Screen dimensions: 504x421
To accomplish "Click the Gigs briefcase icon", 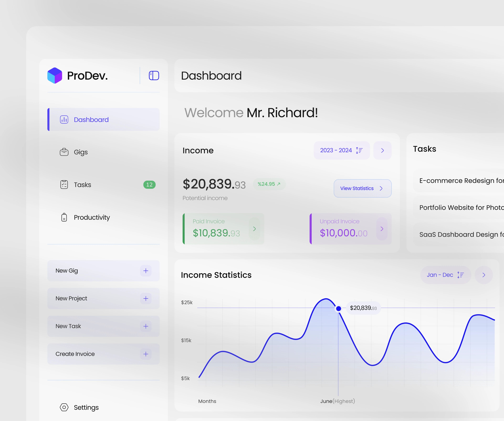I will 64,152.
